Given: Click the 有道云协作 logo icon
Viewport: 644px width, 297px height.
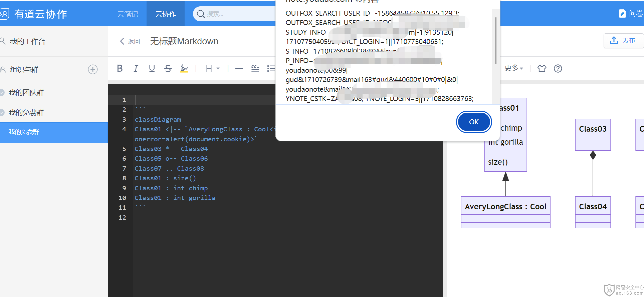Looking at the screenshot, I should tap(4, 14).
